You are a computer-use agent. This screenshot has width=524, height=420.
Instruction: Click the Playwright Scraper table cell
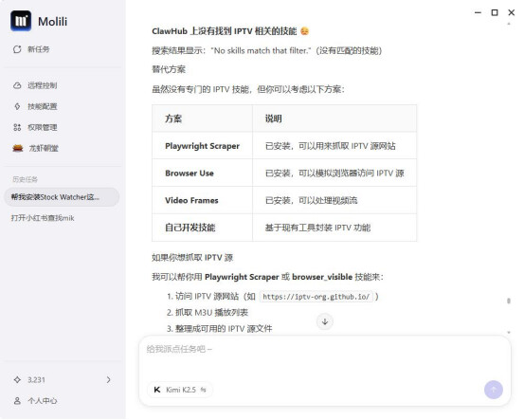202,146
